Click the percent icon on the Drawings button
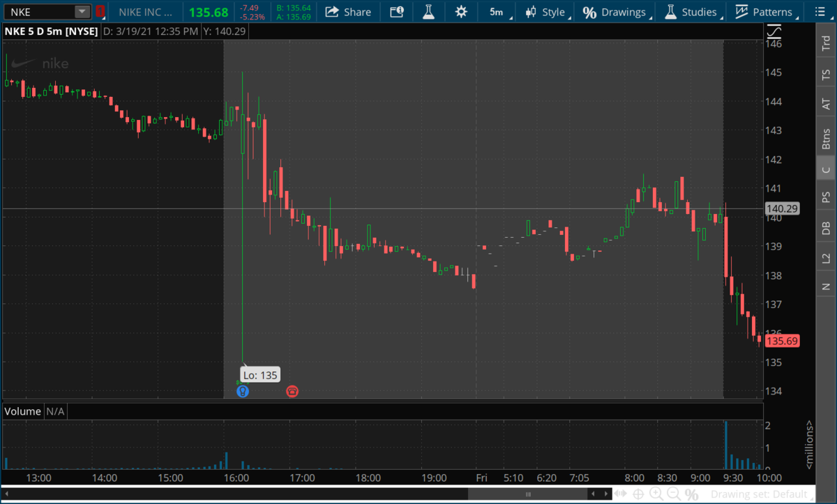The image size is (837, 504). point(589,12)
